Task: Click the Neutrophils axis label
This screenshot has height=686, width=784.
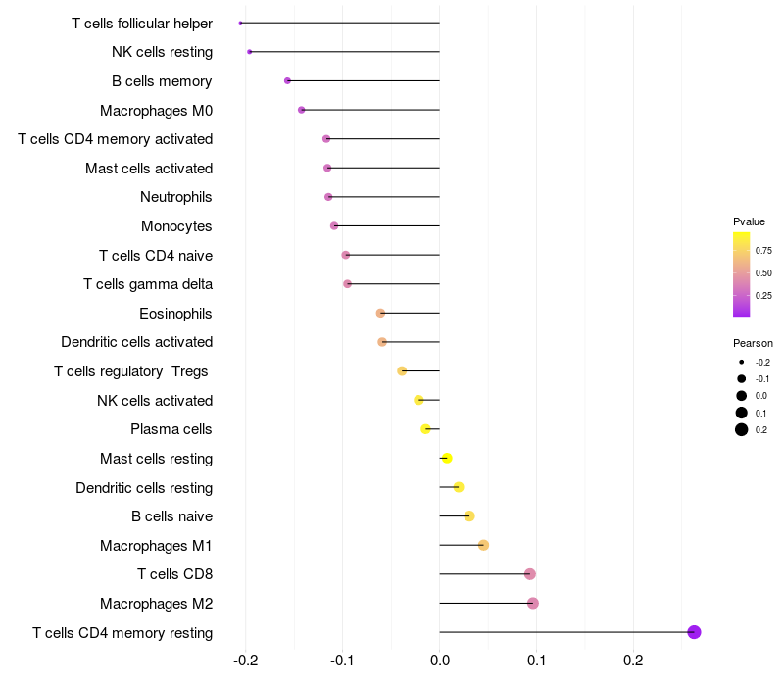Action: 176,197
